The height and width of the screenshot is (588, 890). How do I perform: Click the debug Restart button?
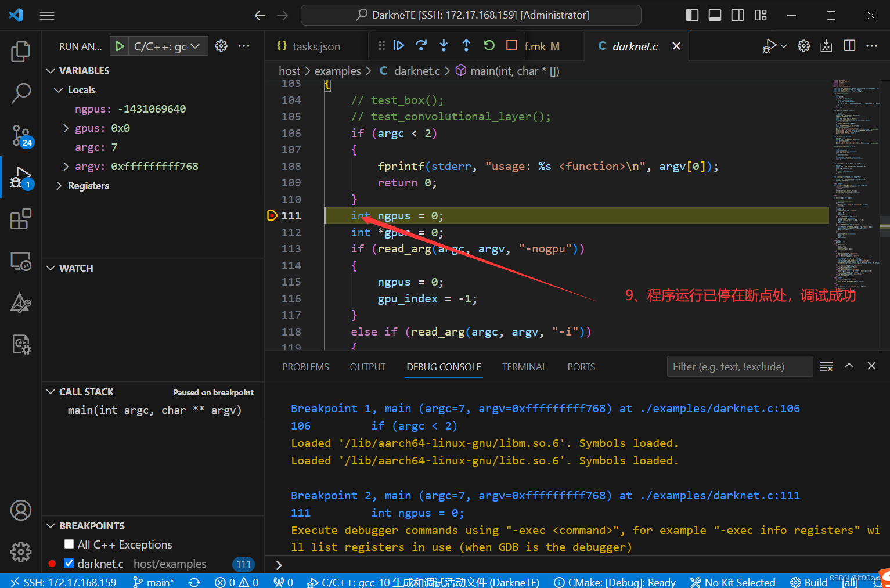pos(489,45)
